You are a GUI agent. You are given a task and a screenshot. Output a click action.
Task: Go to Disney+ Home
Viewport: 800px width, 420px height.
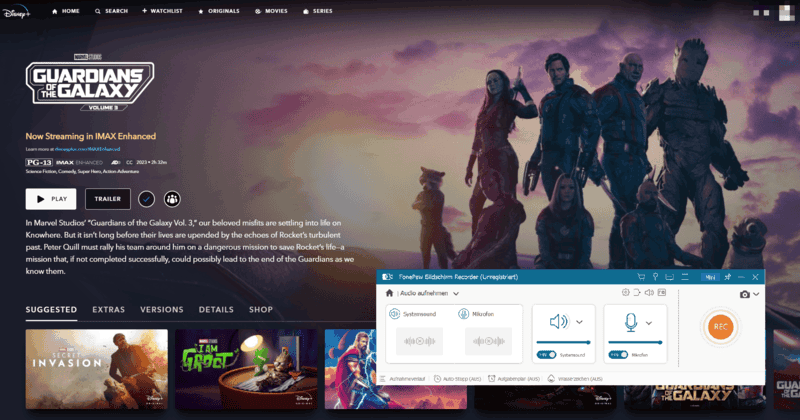(x=66, y=11)
